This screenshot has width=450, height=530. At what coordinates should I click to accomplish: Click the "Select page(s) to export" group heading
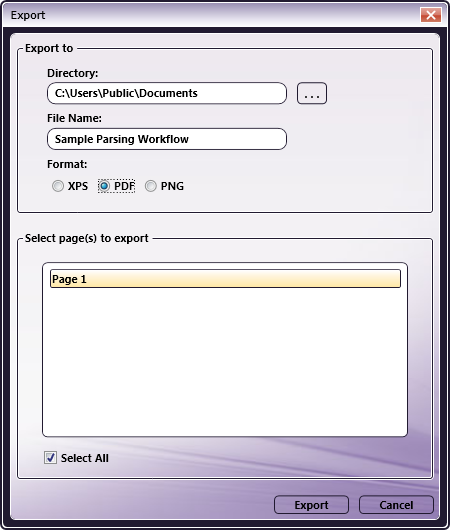coord(87,238)
